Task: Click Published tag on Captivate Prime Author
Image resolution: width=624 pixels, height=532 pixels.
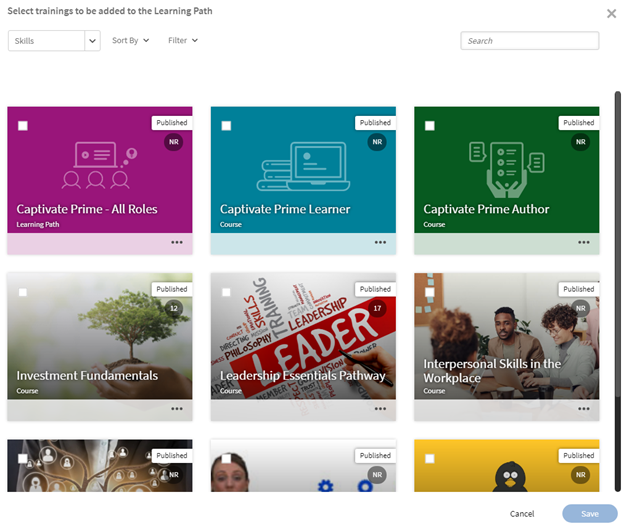Action: pyautogui.click(x=579, y=123)
